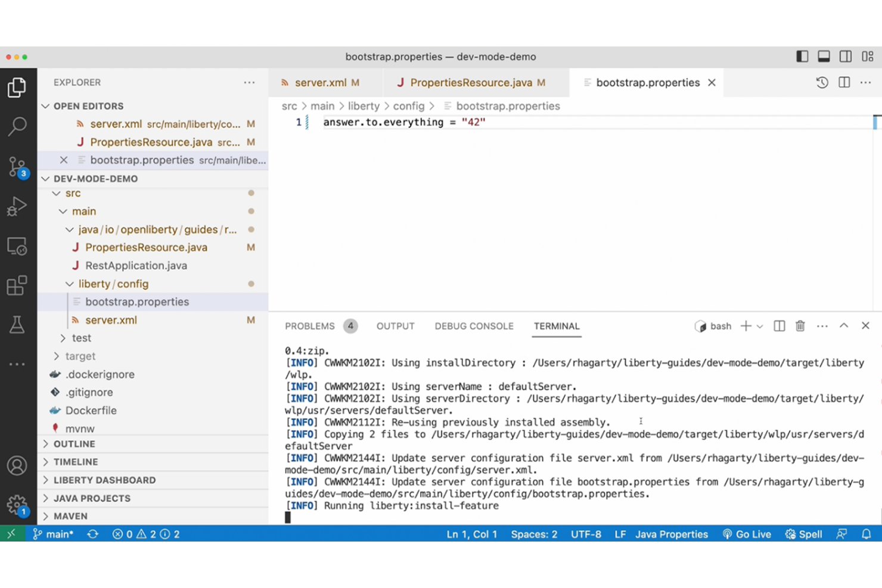Close the bootstrap.properties editor tab
This screenshot has width=882, height=588.
coord(712,83)
